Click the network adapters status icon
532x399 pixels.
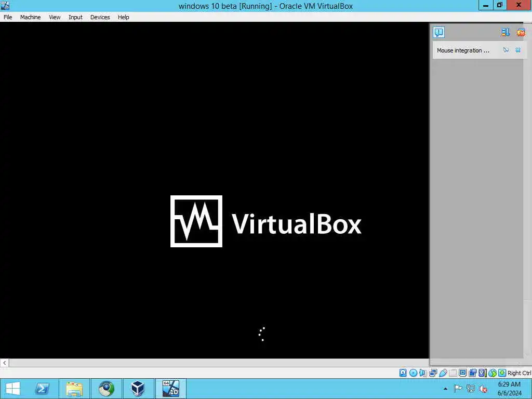[433, 373]
